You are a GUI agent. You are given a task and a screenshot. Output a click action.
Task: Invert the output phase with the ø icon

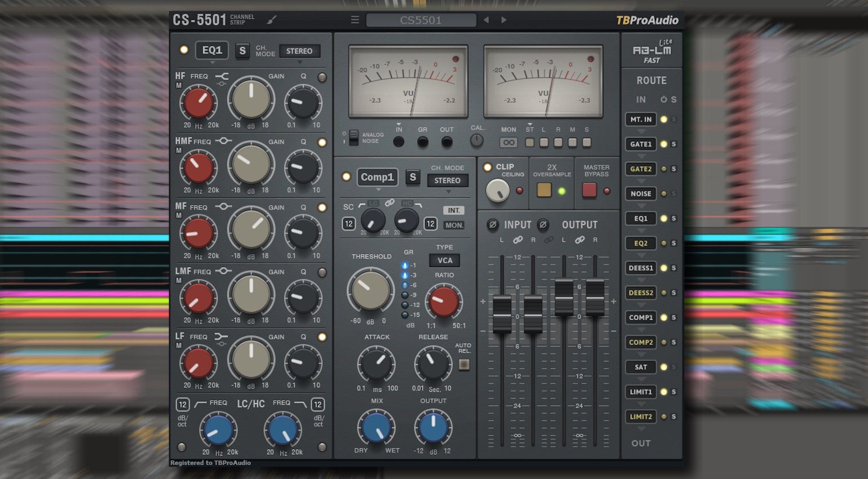pyautogui.click(x=543, y=225)
